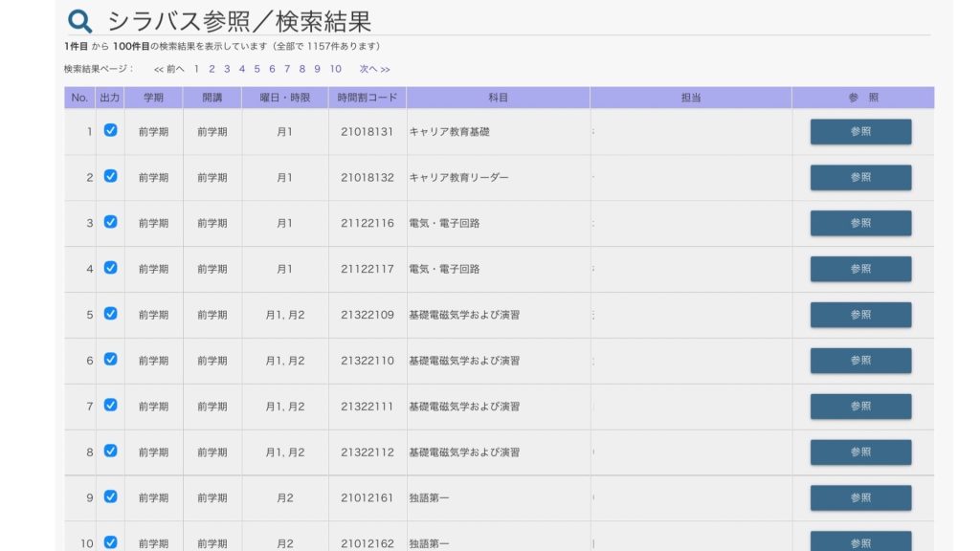The height and width of the screenshot is (551, 980).
Task: Uncheck output checkbox in row 8
Action: click(110, 451)
